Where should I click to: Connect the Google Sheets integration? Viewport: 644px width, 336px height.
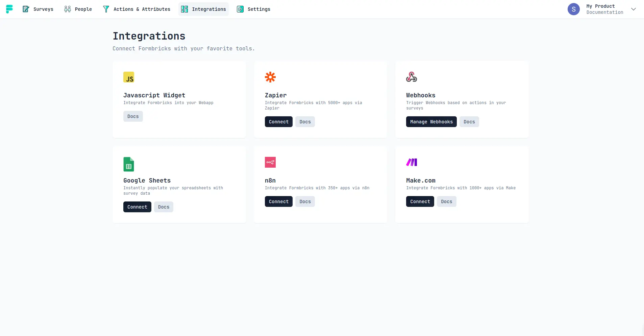coord(137,207)
